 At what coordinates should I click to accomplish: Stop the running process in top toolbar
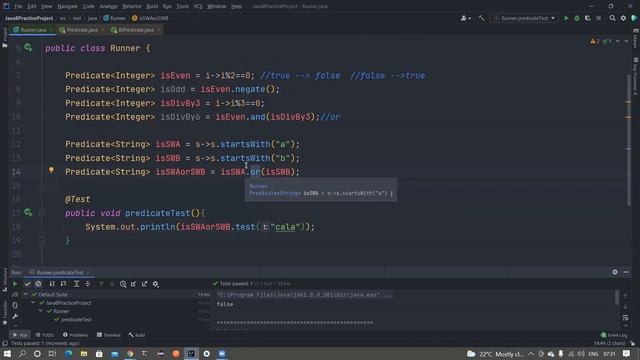[599, 18]
